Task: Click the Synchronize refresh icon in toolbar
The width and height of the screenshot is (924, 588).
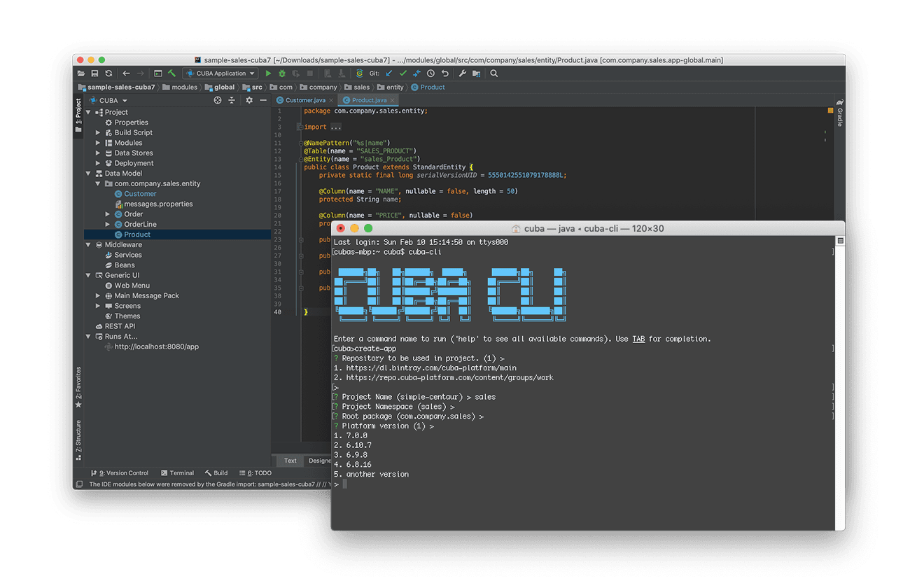Action: (108, 73)
